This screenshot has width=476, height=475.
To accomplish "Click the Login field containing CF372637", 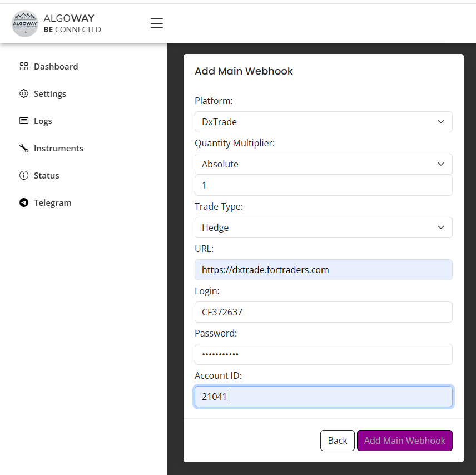I will tap(323, 312).
